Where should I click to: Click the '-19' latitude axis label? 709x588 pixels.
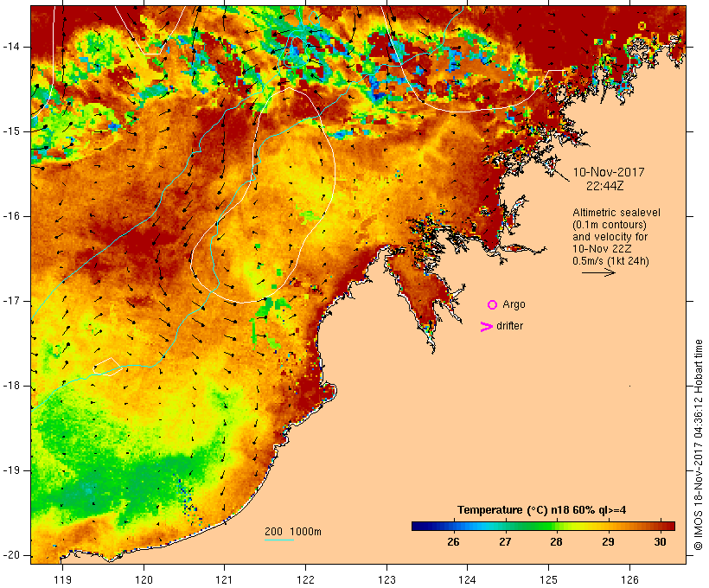click(11, 470)
